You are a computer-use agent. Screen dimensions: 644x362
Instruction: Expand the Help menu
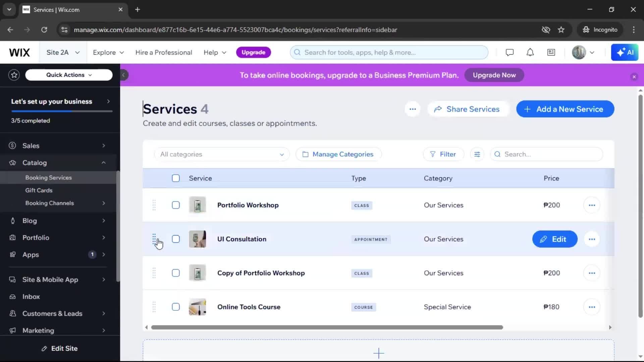pyautogui.click(x=215, y=53)
